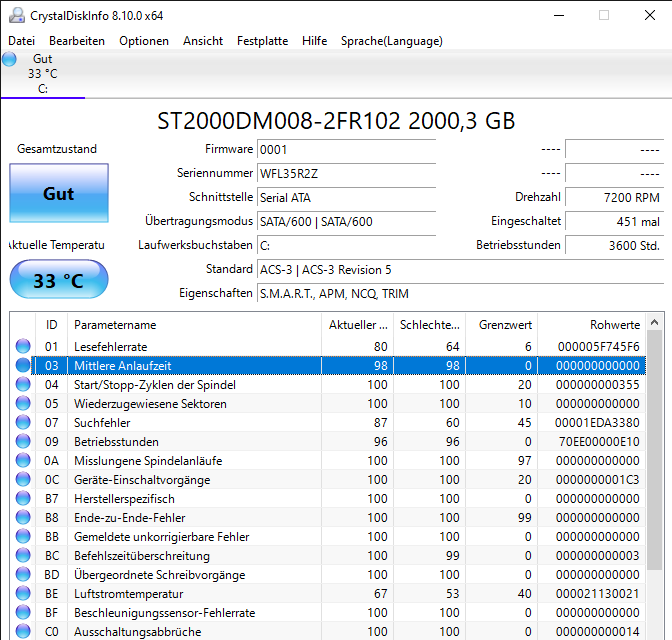Click the Übertragungsmodus field SATA/600
This screenshot has height=640, width=672.
click(346, 222)
